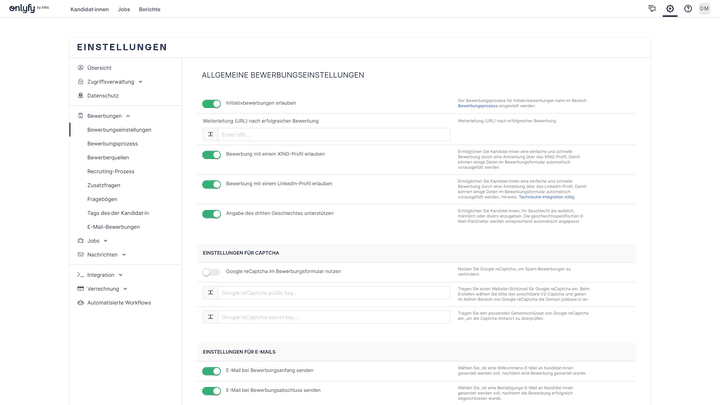Toggle Bewerbung mit einem LinkedIn-Profil erlauben
This screenshot has height=405, width=720.
[x=211, y=184]
